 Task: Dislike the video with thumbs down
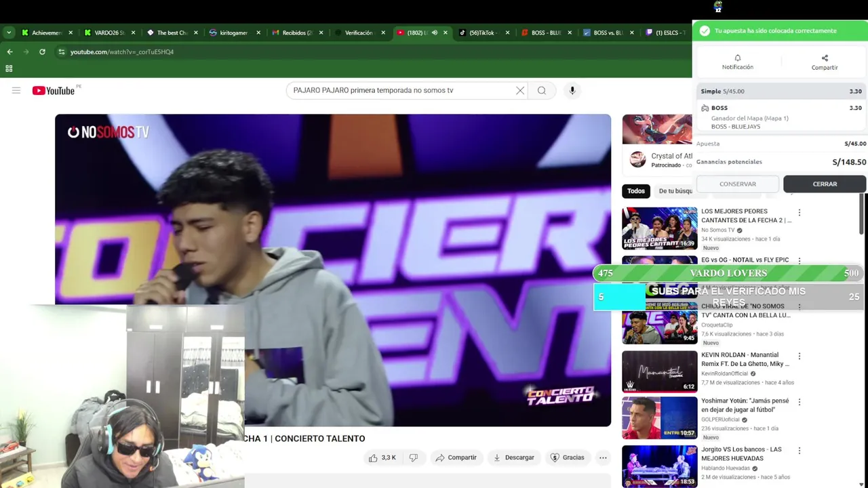pyautogui.click(x=414, y=457)
